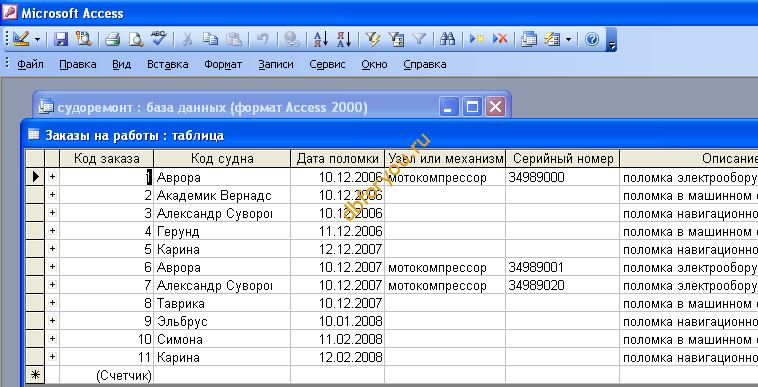Open Filter By Form icon
The image size is (758, 387).
click(396, 39)
